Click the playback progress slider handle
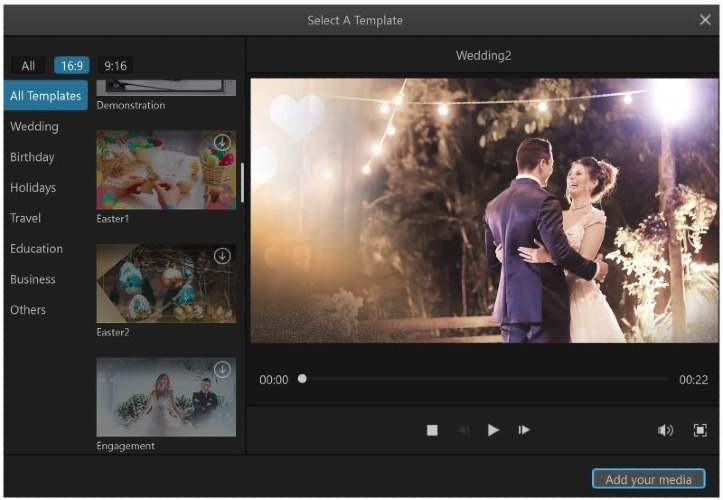This screenshot has height=500, width=723. pos(302,379)
